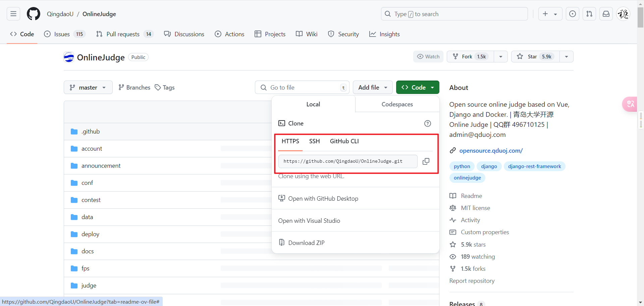The width and height of the screenshot is (644, 306).
Task: Select the Local tab in clone panel
Action: click(313, 104)
